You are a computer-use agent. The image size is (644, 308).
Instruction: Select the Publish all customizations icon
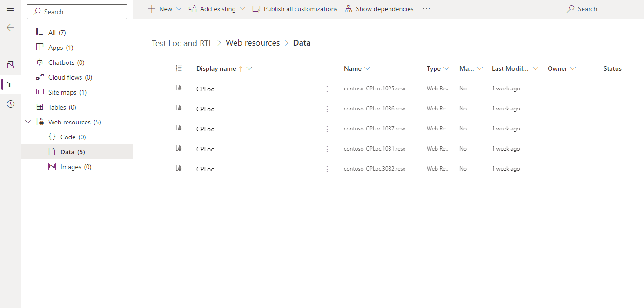pos(256,8)
